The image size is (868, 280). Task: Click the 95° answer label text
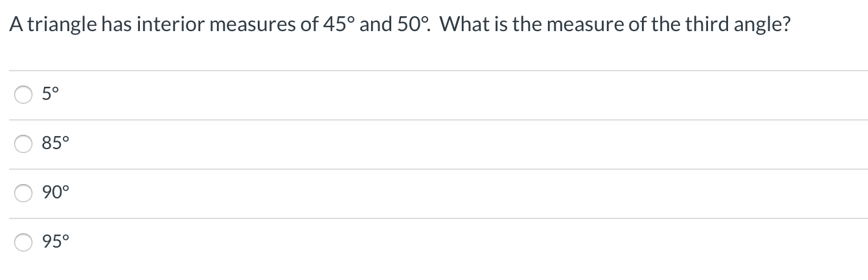point(54,242)
